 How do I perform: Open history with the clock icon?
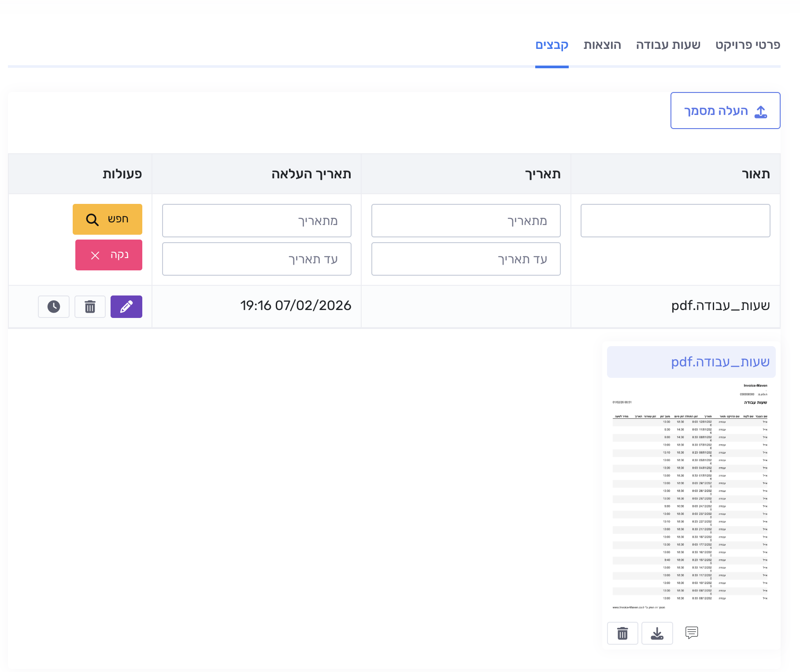[54, 306]
